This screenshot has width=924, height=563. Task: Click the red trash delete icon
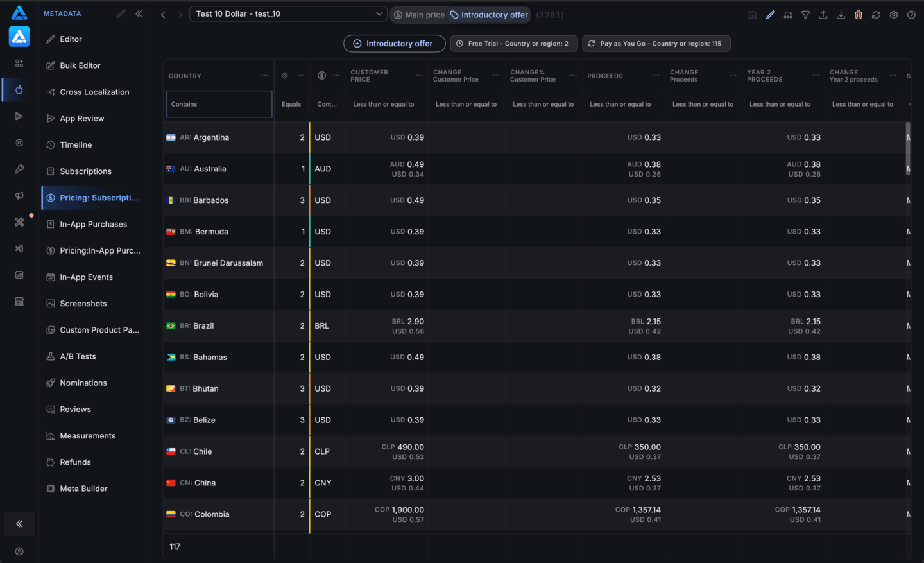tap(859, 15)
